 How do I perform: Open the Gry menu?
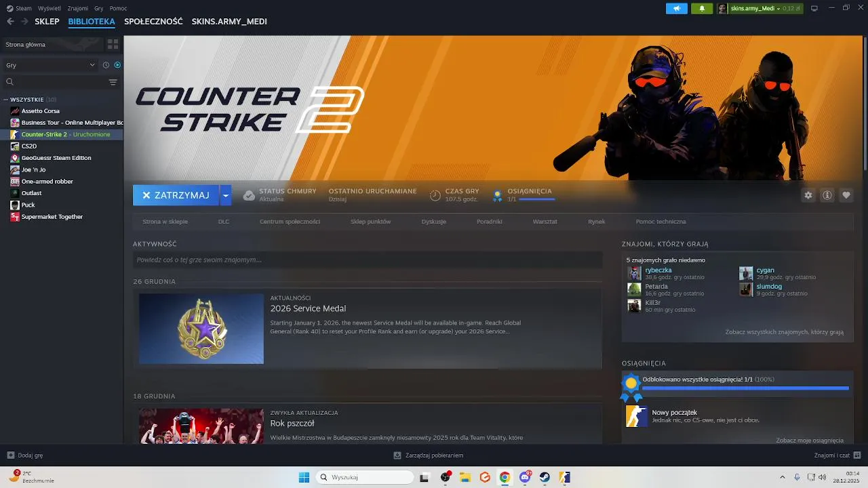point(99,8)
